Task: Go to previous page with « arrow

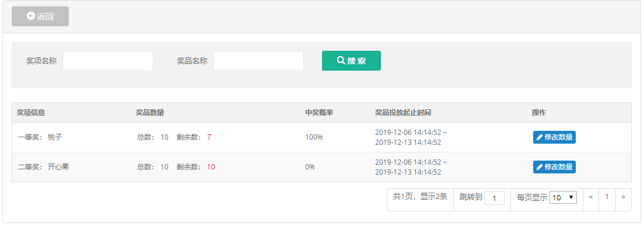Action: (591, 197)
